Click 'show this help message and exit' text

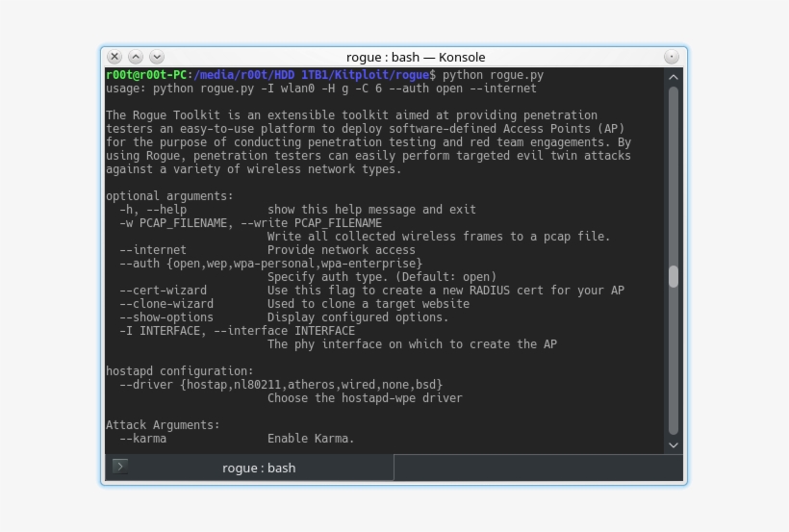point(371,210)
